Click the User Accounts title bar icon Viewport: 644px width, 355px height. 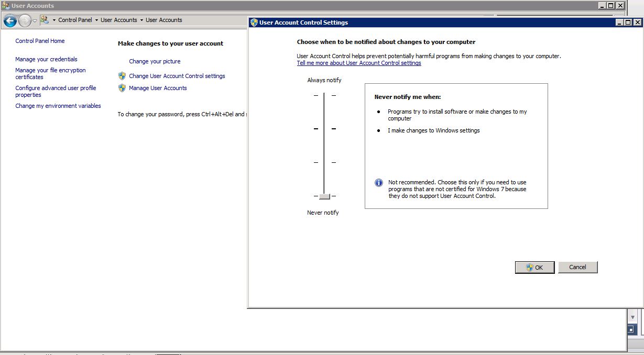click(x=6, y=6)
